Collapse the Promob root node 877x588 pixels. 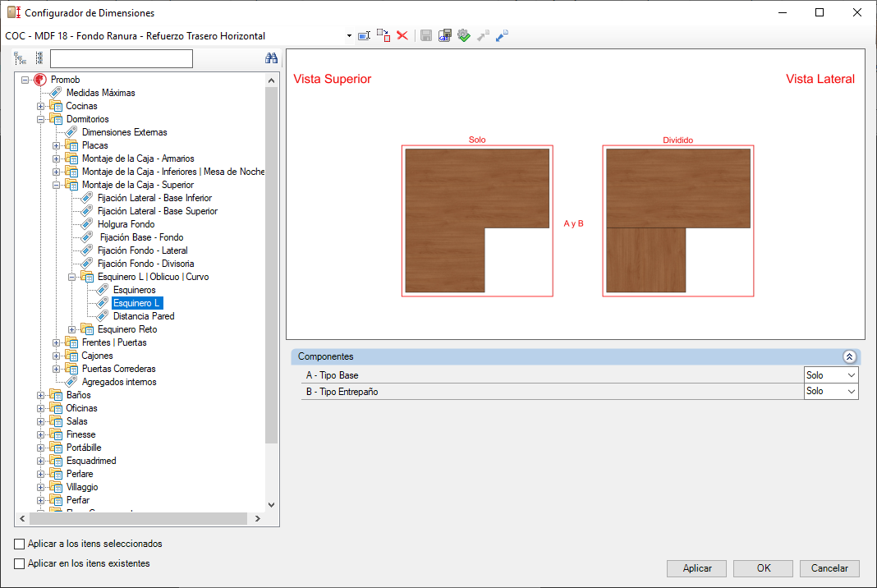[x=25, y=80]
